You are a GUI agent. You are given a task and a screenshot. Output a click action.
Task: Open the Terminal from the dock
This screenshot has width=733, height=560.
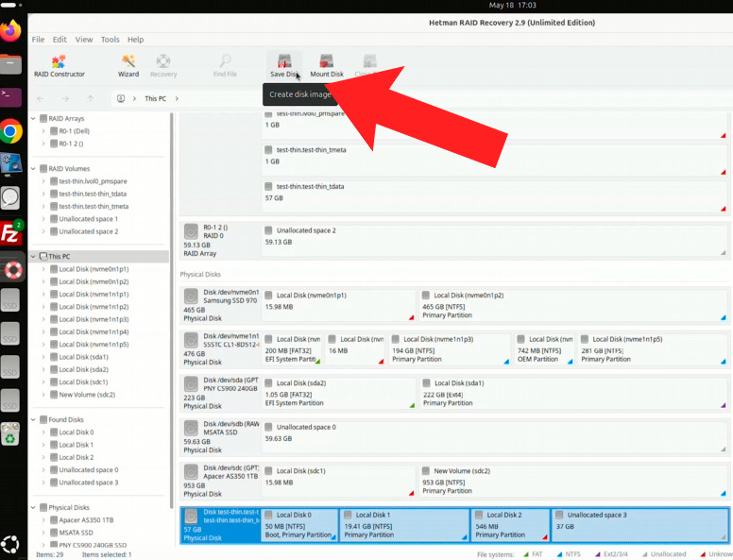pos(10,97)
